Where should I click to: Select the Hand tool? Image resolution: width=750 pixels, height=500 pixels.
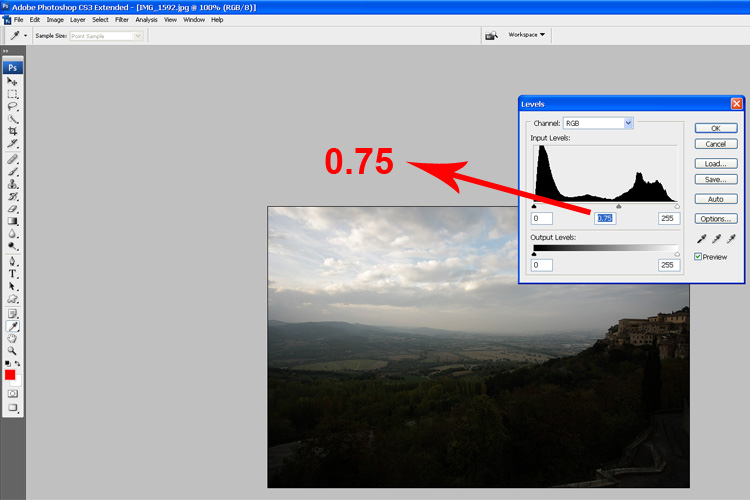[13, 338]
